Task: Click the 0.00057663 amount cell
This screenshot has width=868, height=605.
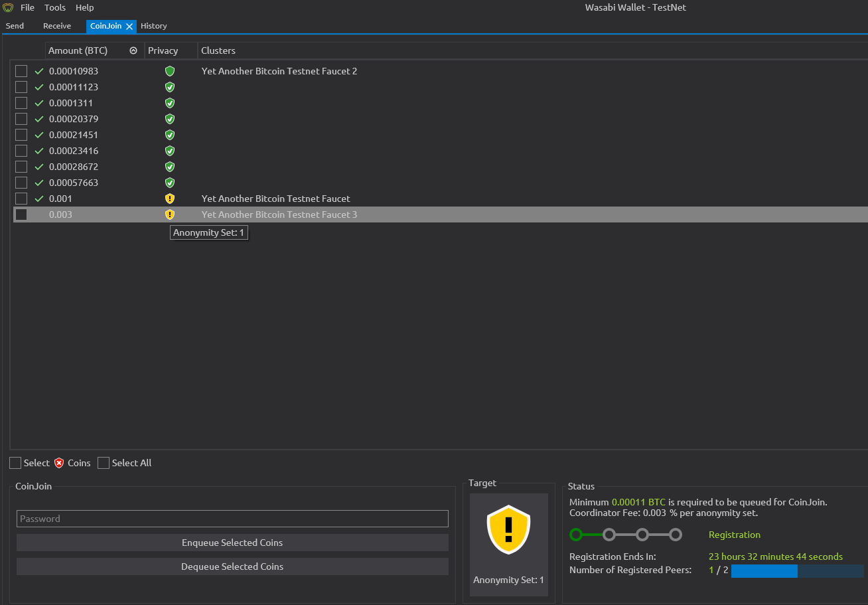Action: click(74, 183)
